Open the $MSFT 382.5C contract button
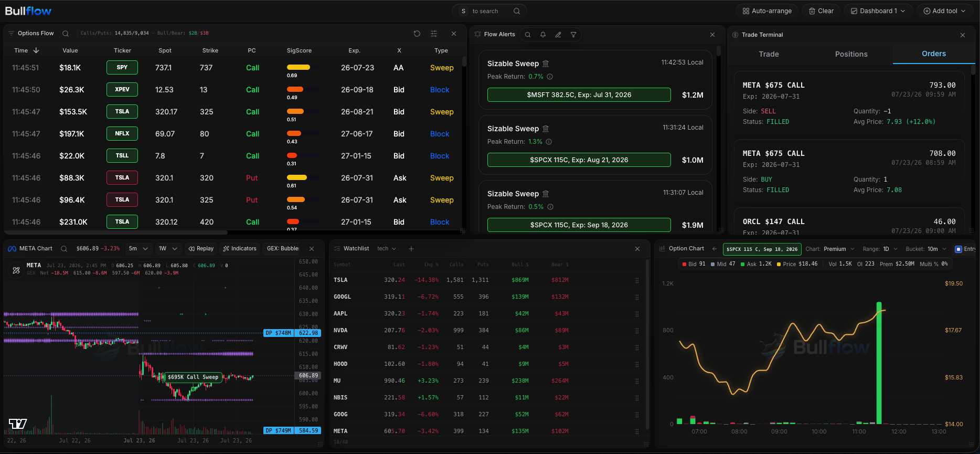The image size is (980, 454). [579, 95]
